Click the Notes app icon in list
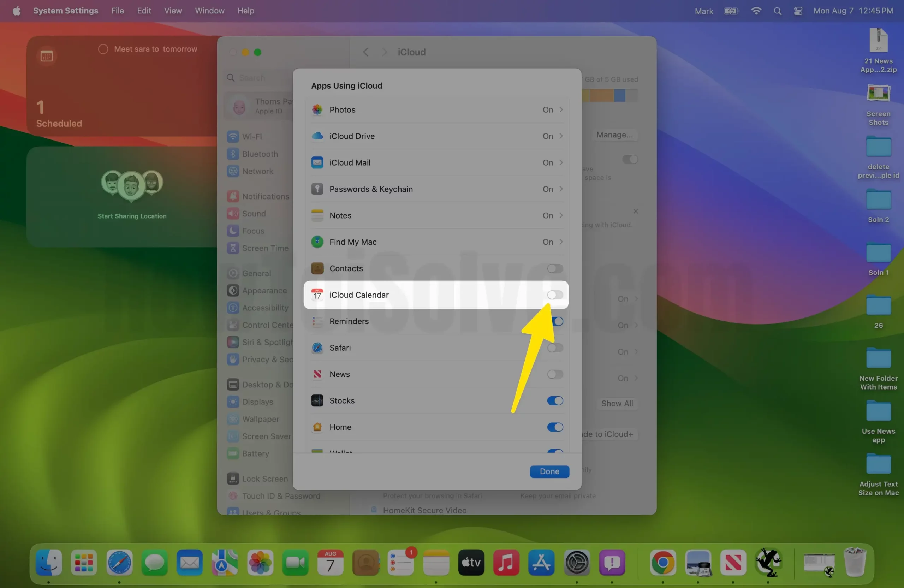Viewport: 904px width, 588px height. pyautogui.click(x=317, y=215)
